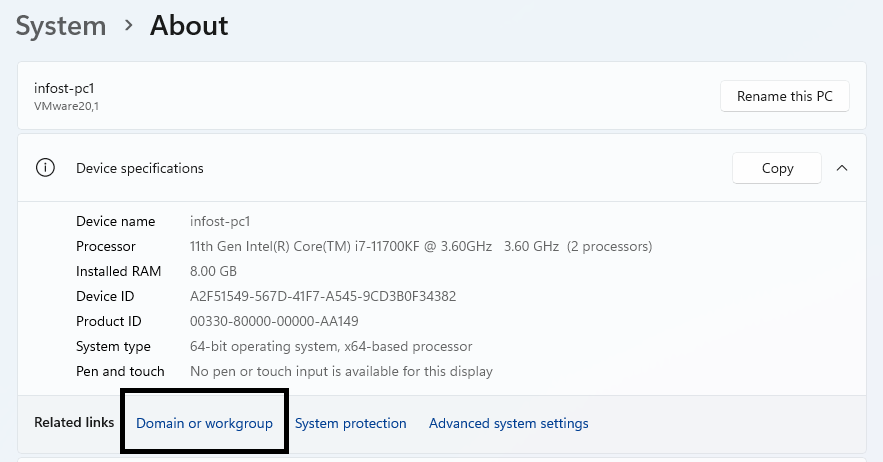The height and width of the screenshot is (462, 883).
Task: Copy the device specifications
Action: click(777, 168)
